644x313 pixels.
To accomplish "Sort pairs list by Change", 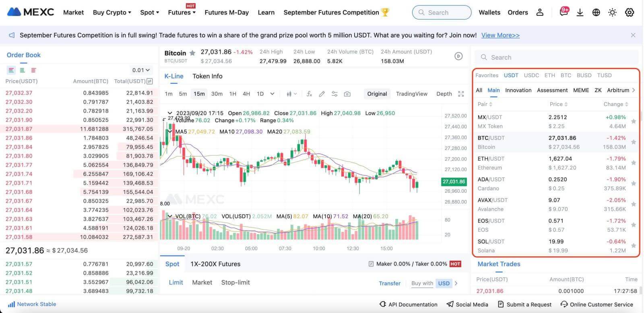I will pyautogui.click(x=616, y=104).
